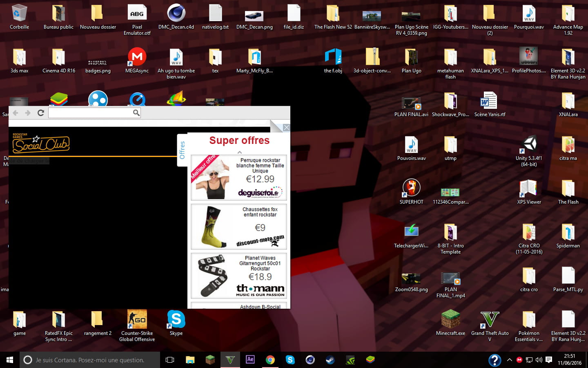Open the DMC_Decan.png image

[x=254, y=19]
